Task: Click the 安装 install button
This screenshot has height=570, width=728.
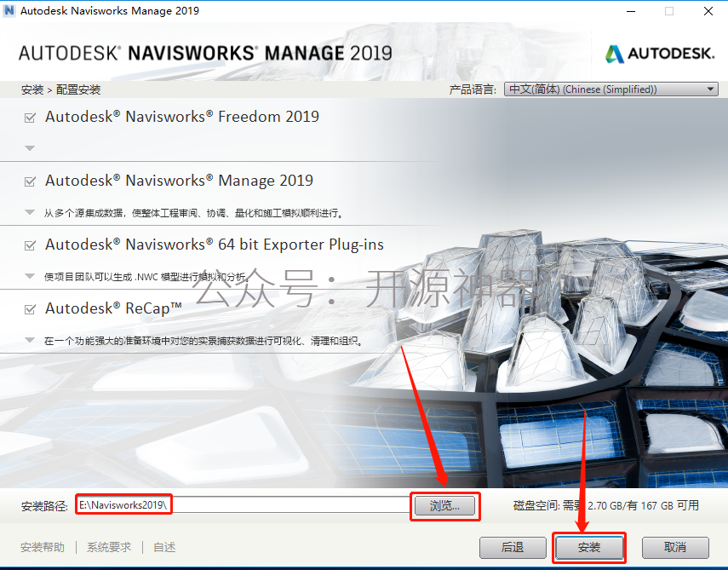Action: pos(589,547)
